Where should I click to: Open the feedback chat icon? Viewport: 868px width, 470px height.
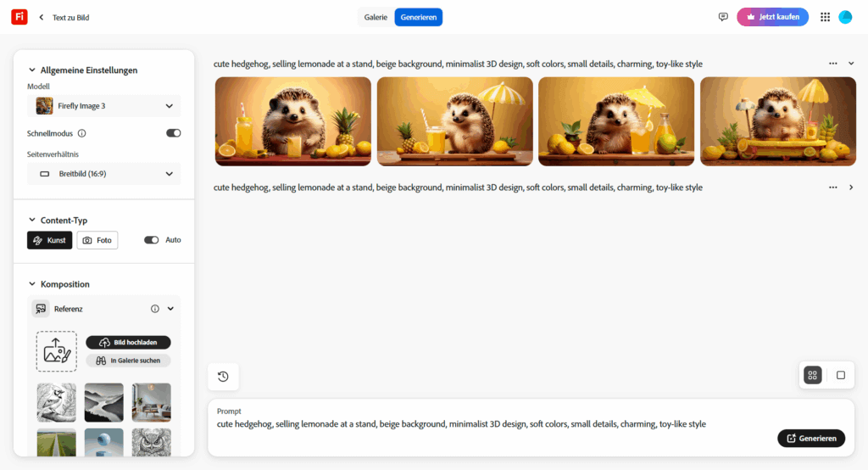click(723, 17)
